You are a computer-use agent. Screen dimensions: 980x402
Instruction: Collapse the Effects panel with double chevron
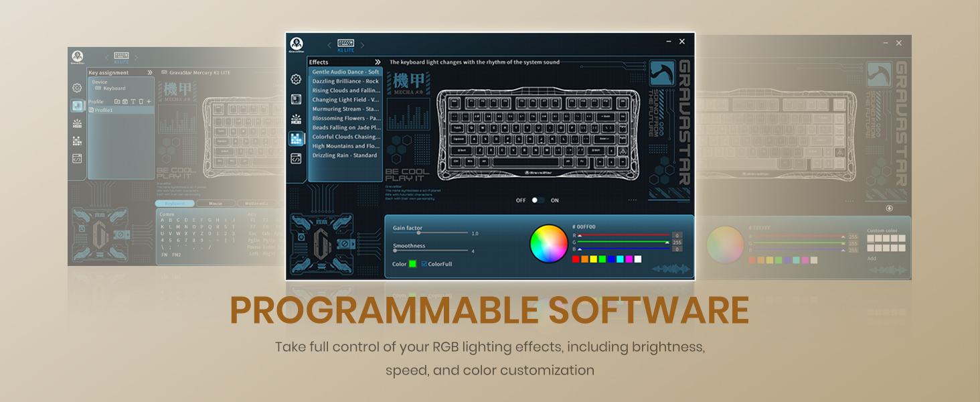(378, 62)
